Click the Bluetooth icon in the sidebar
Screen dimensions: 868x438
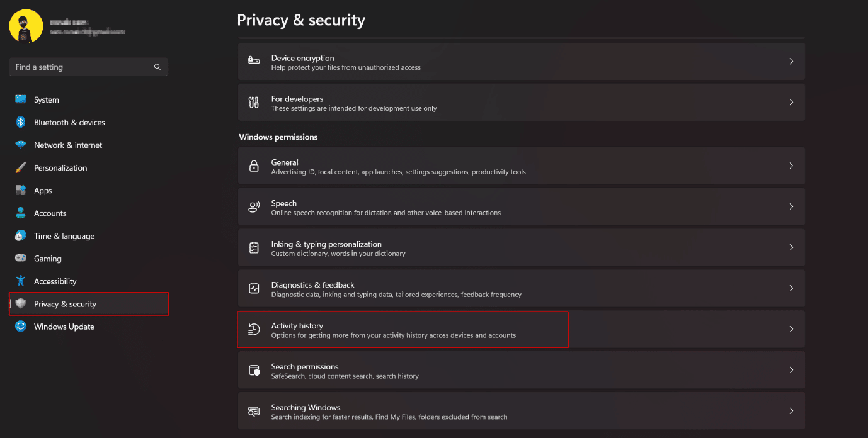pyautogui.click(x=21, y=122)
